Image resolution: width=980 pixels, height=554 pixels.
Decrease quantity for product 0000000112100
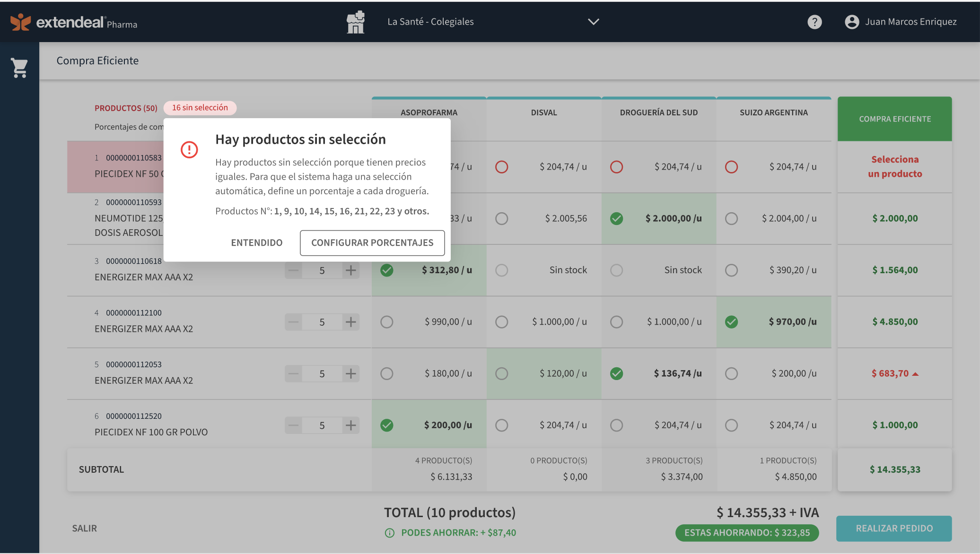(293, 322)
